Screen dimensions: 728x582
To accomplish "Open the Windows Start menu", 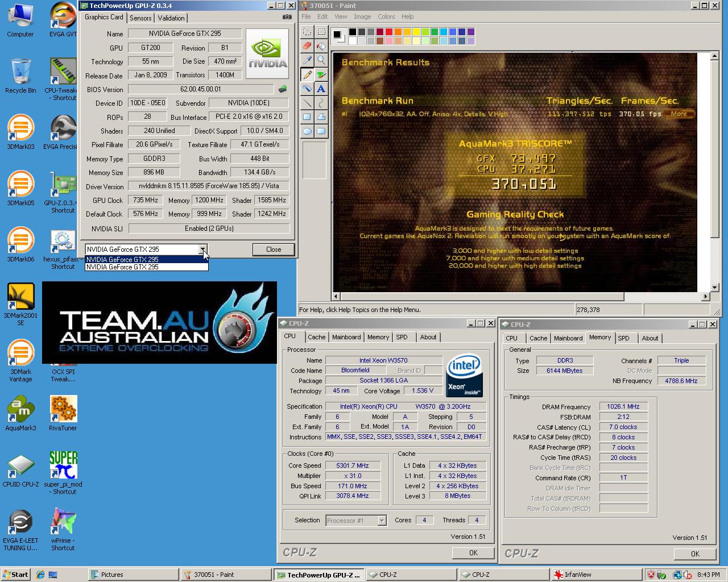I will click(15, 575).
